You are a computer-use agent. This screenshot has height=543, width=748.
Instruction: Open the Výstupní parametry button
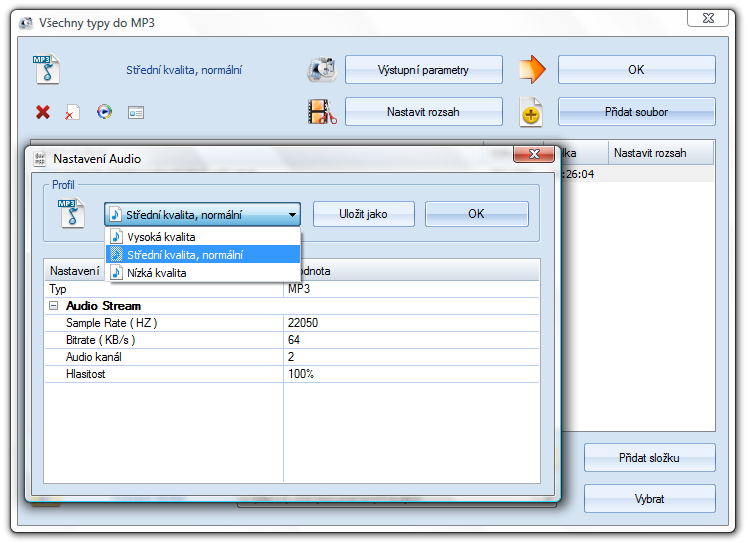point(424,70)
